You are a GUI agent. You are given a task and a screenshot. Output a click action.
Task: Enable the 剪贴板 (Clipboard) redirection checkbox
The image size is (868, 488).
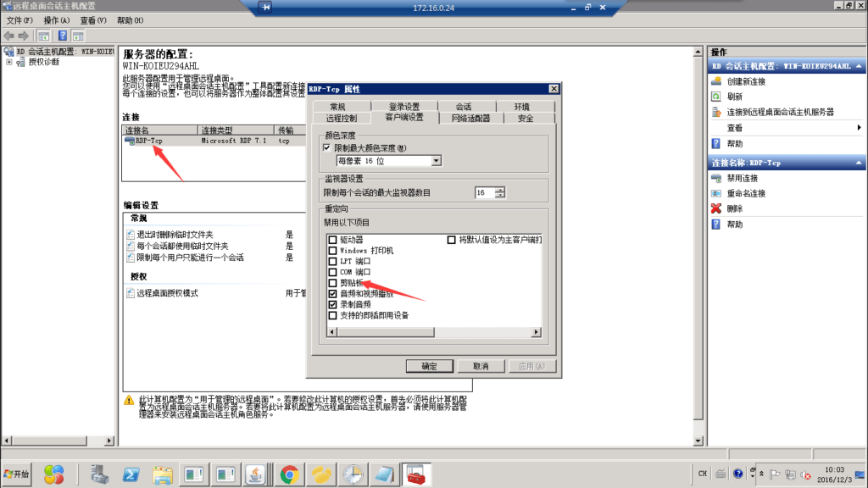point(333,282)
